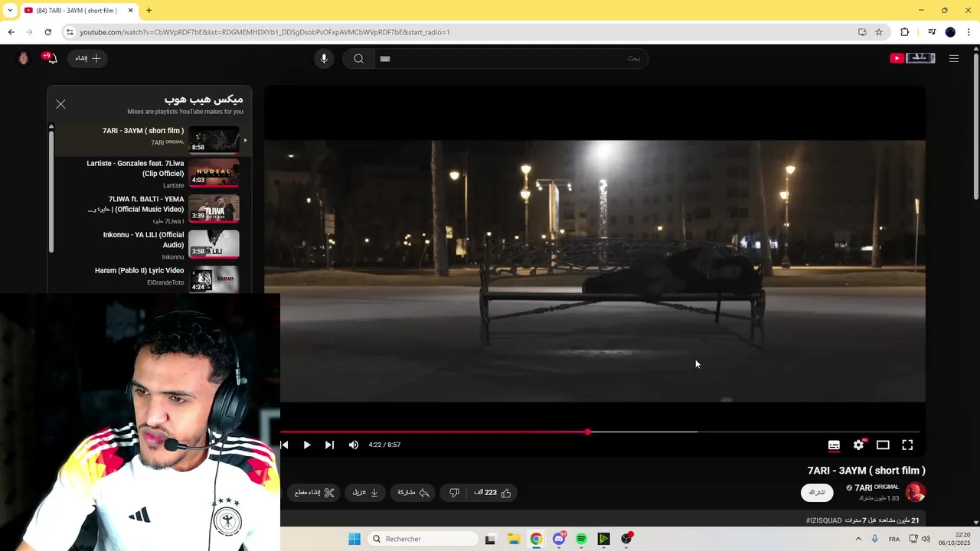
Task: Click the red progress bar scrubber handle
Action: (x=587, y=432)
